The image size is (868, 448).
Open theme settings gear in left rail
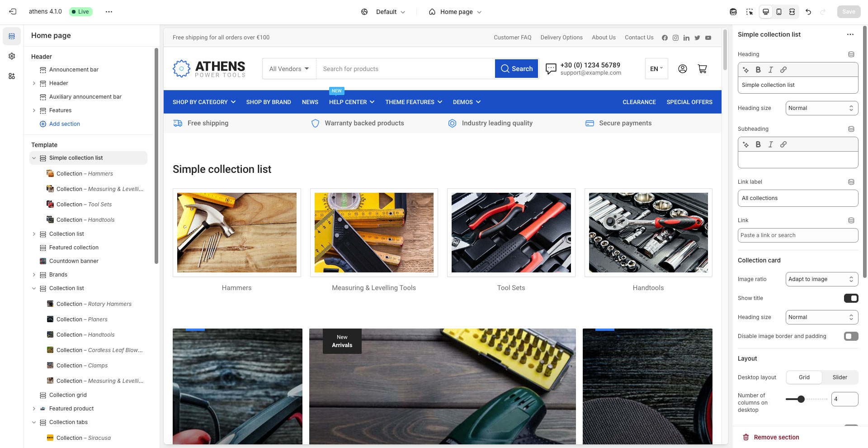pos(12,56)
